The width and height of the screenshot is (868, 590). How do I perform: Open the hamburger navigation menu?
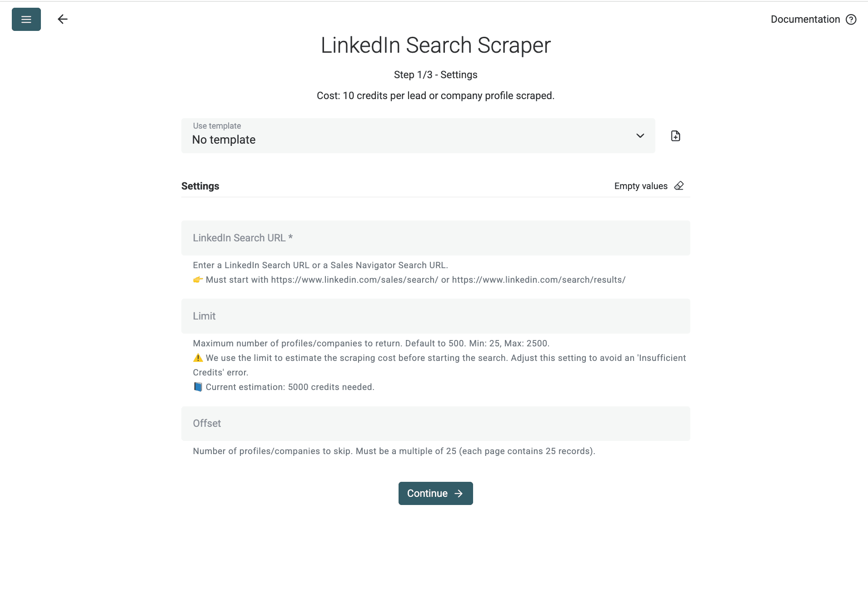point(26,19)
